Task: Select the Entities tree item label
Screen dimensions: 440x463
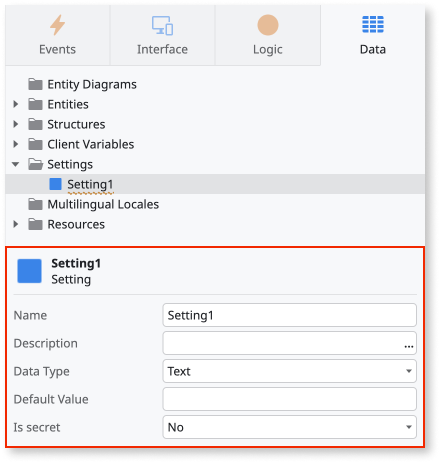Action: coord(68,104)
